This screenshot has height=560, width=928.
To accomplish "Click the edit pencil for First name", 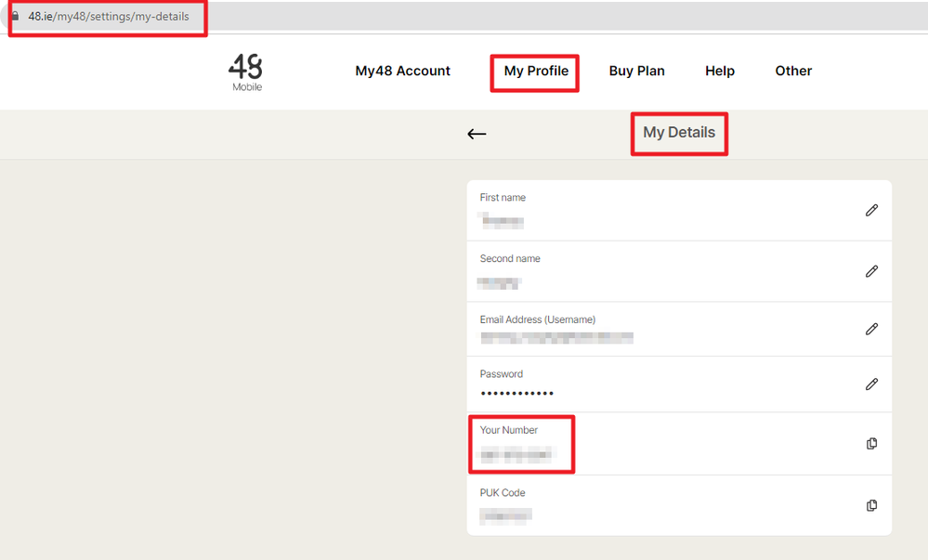I will coord(870,211).
